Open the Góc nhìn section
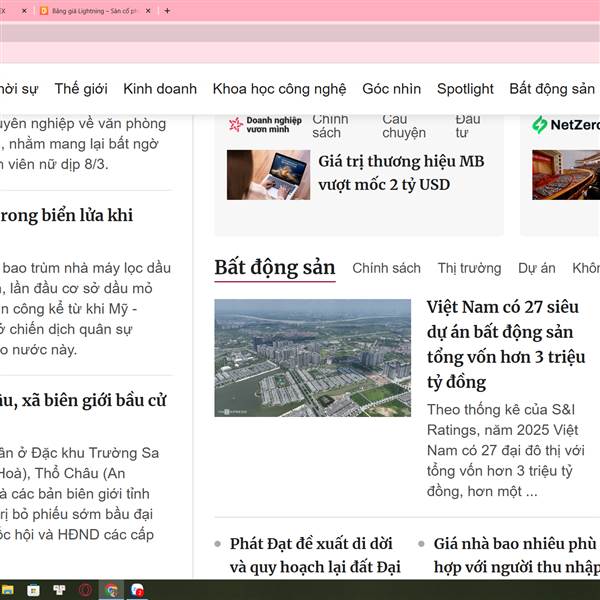This screenshot has height=600, width=600. click(391, 89)
